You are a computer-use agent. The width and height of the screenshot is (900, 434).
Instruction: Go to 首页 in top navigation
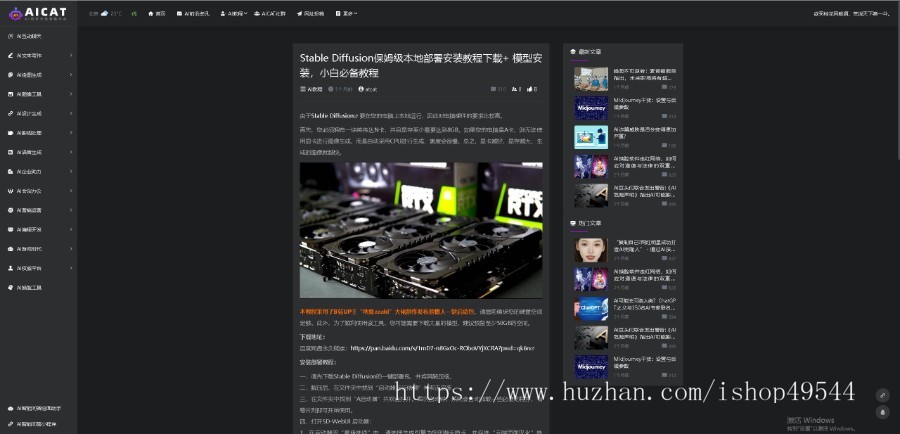point(160,13)
